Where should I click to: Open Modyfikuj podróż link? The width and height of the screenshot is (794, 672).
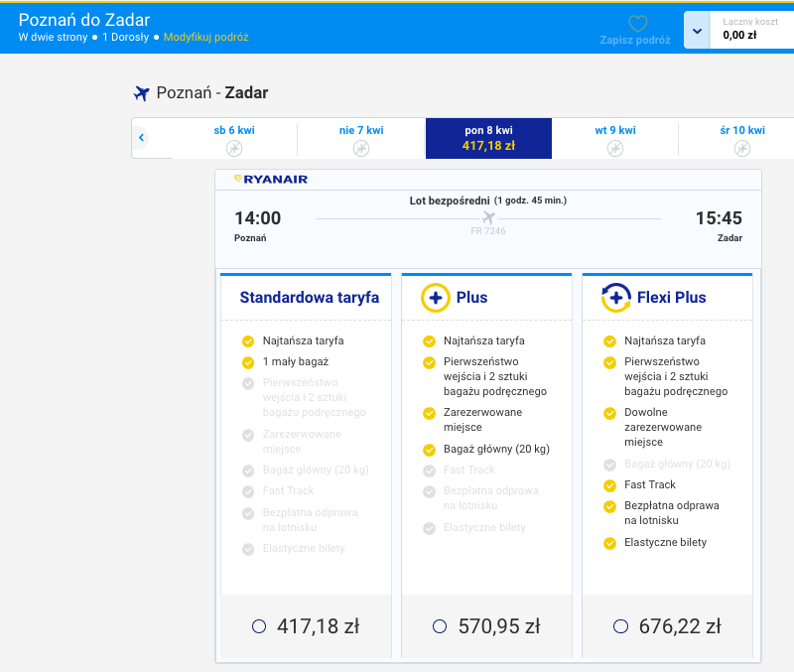click(206, 38)
